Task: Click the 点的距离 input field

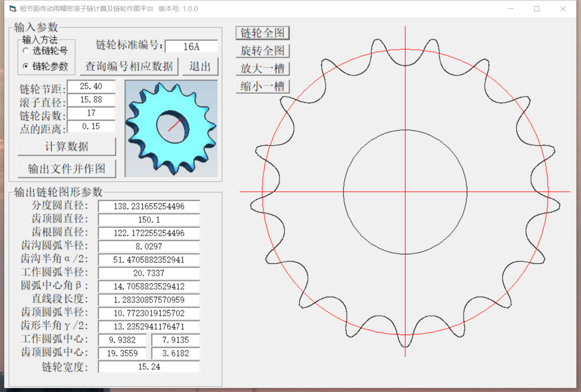Action: tap(91, 126)
